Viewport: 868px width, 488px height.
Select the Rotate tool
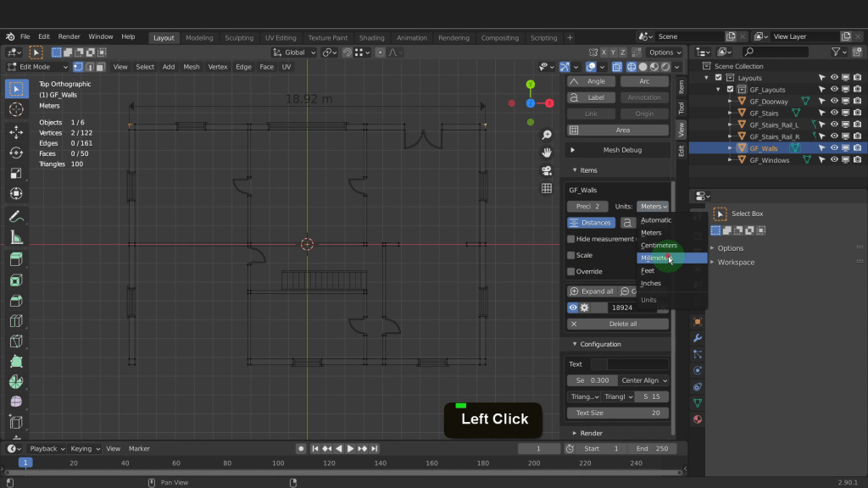tap(15, 152)
